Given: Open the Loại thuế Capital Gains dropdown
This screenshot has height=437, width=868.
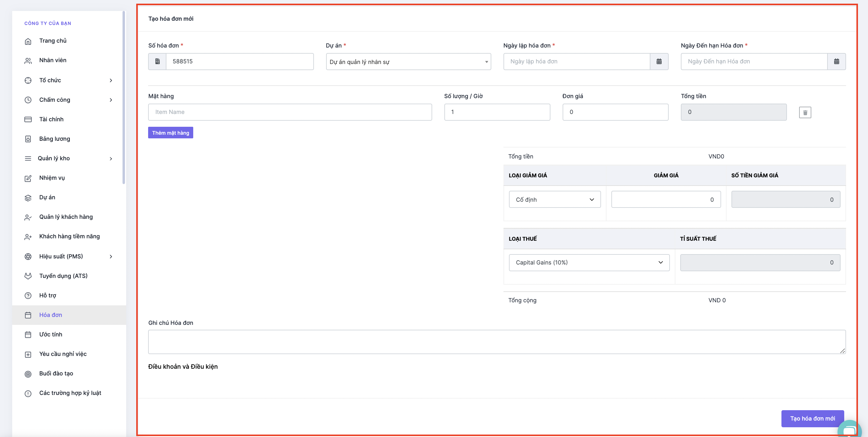Looking at the screenshot, I should point(589,262).
